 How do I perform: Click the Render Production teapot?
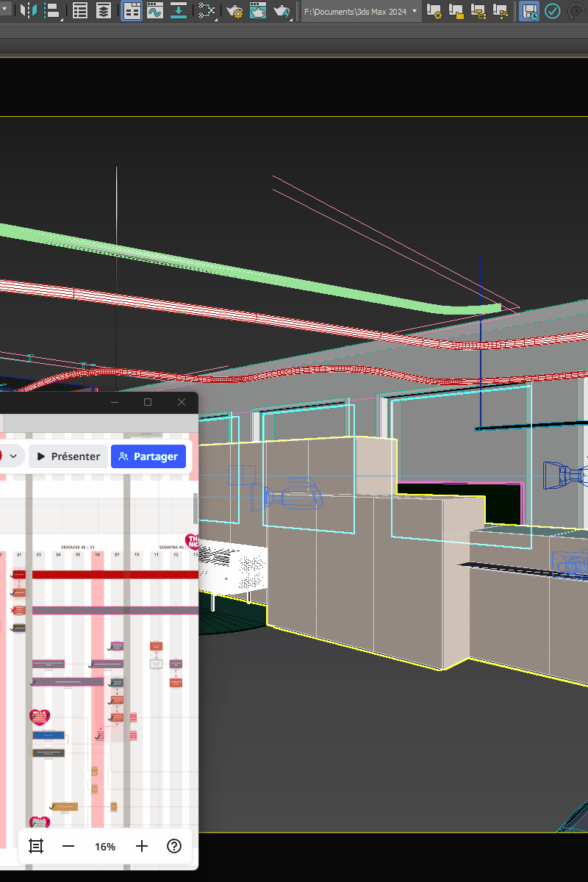282,11
